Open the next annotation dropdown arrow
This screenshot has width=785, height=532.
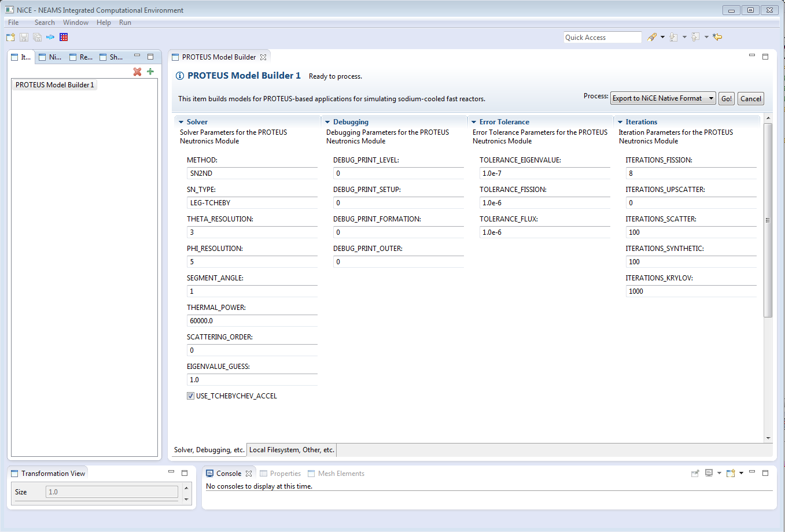point(684,37)
